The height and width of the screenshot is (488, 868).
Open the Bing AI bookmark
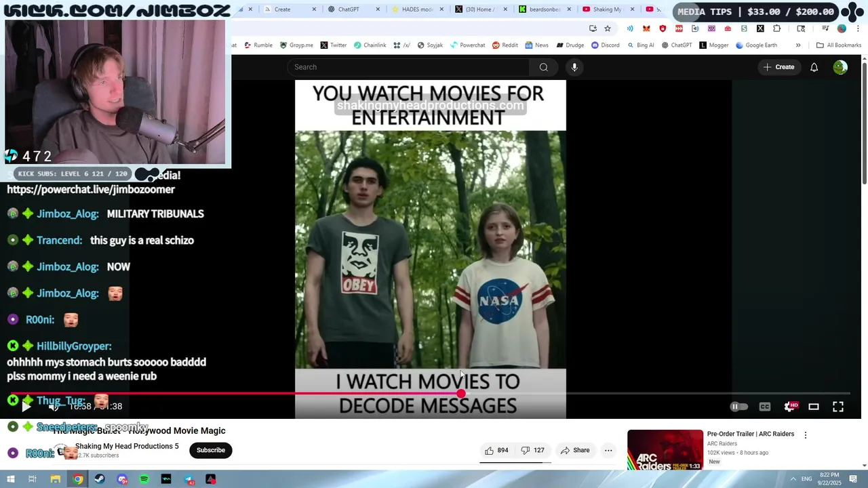[641, 45]
